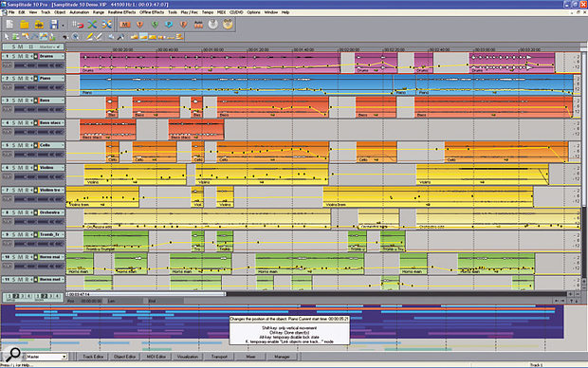This screenshot has height=368, width=588.
Task: Click the CD disc toolbar icon
Action: click(213, 25)
